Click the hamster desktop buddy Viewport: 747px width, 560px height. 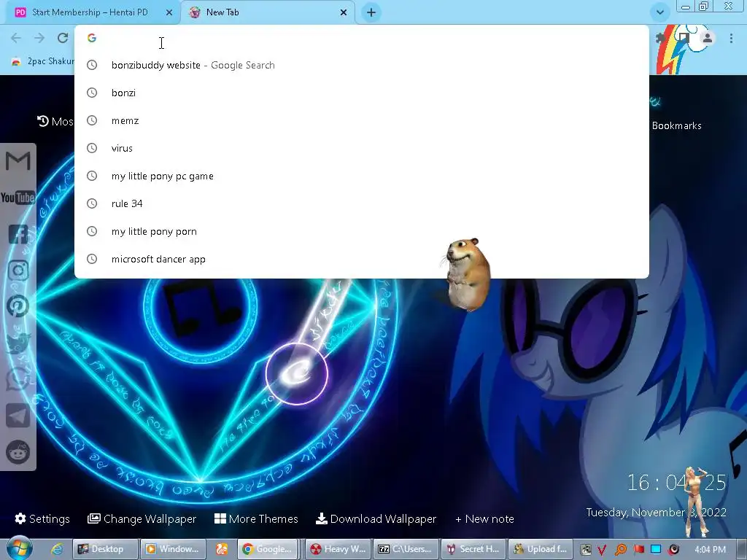click(x=469, y=275)
